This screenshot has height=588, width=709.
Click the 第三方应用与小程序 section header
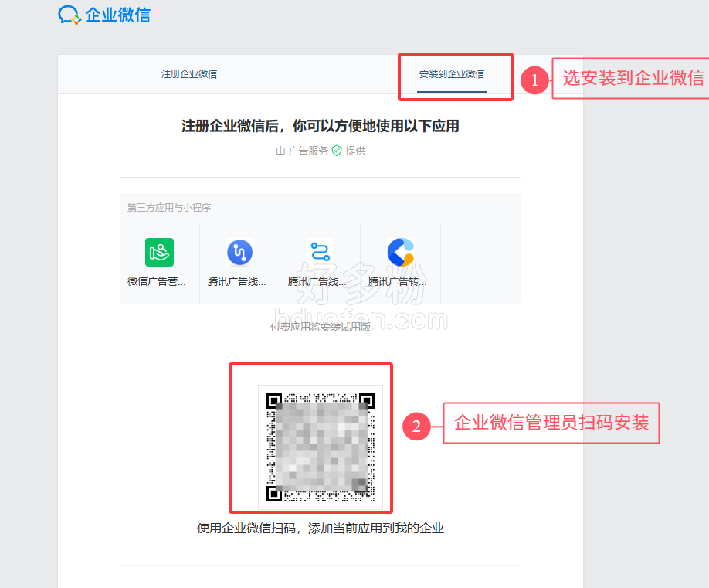click(x=169, y=208)
